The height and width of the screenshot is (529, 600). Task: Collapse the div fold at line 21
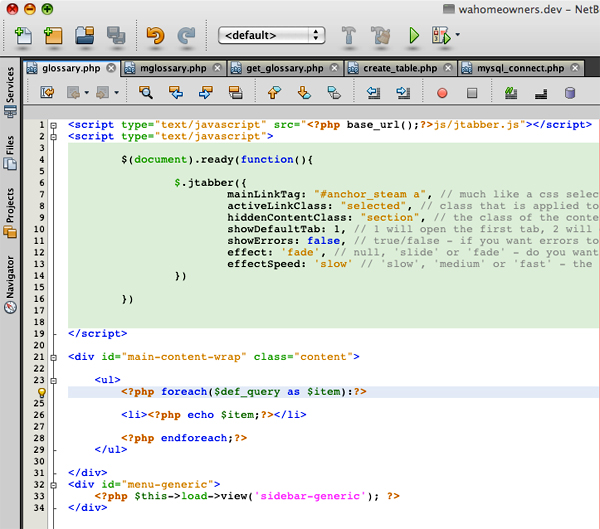point(54,358)
